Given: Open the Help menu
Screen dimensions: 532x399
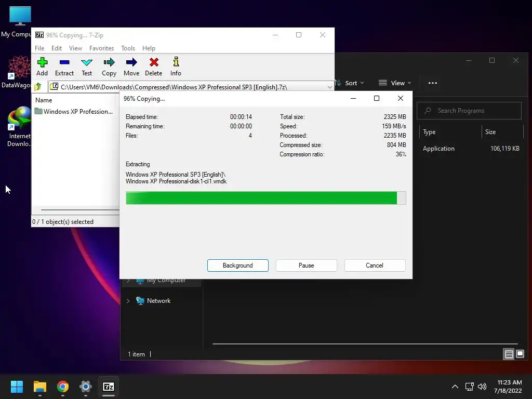Looking at the screenshot, I should coord(149,48).
